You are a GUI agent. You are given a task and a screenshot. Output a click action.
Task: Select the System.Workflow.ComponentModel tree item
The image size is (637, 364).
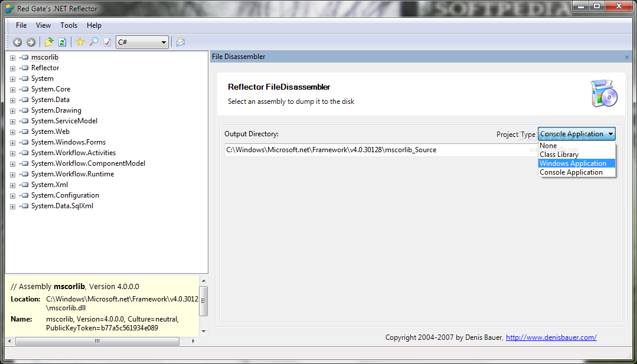click(88, 163)
